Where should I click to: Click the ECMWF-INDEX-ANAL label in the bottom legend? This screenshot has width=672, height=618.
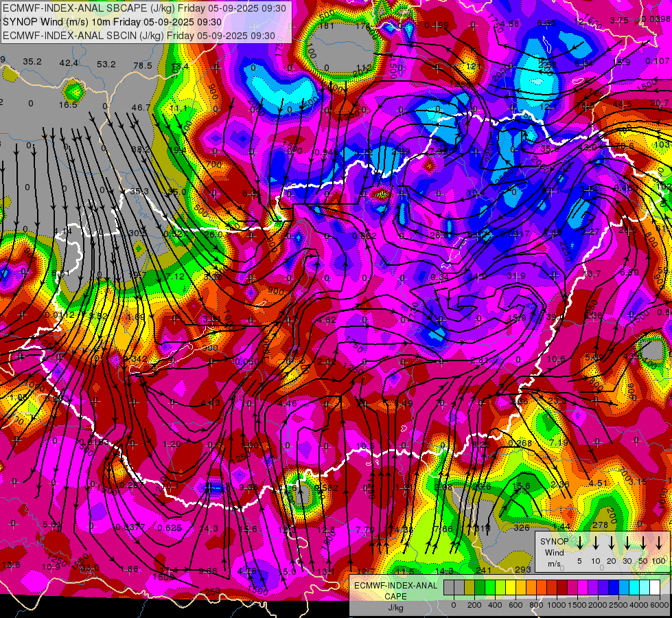395,586
